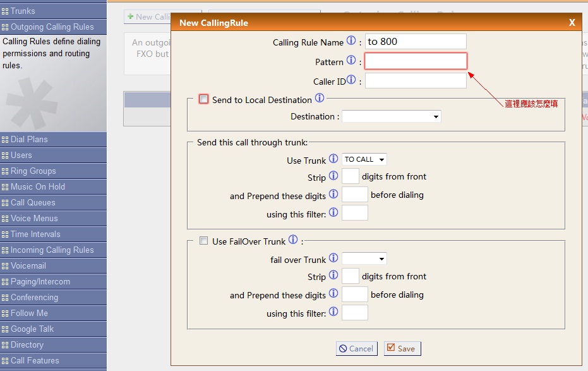588x371 pixels.
Task: Open Directory in sidebar
Action: click(x=53, y=344)
